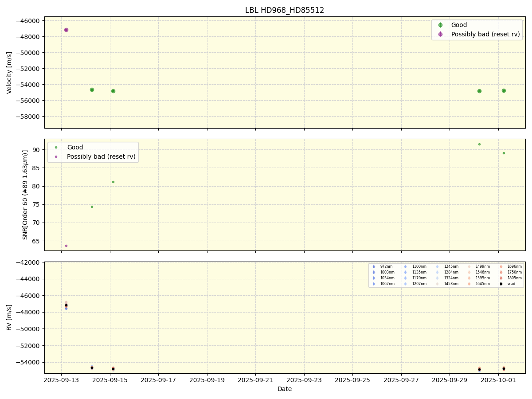Click the 1453nm entry in bottom legend

[450, 284]
